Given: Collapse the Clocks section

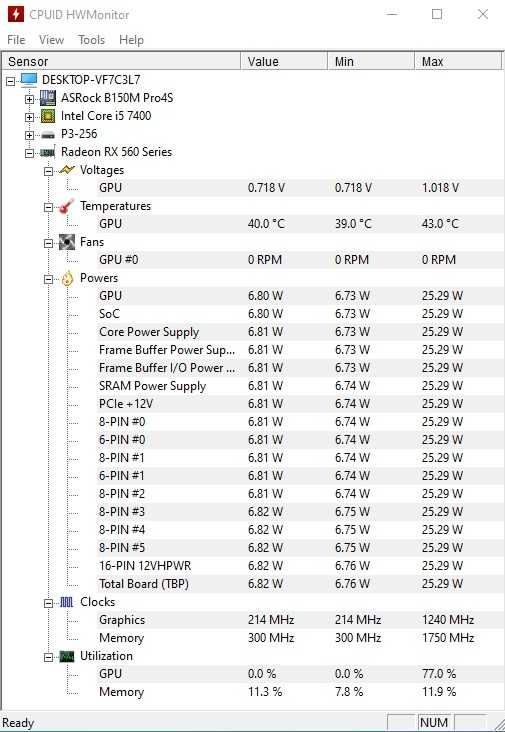Looking at the screenshot, I should click(49, 603).
